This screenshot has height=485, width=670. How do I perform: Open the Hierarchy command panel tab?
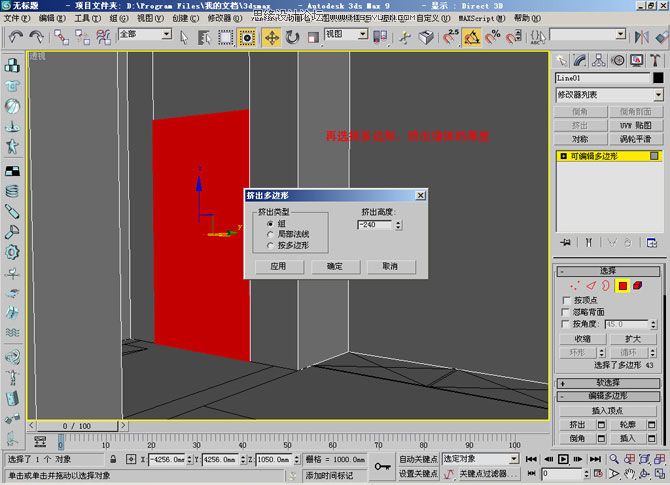tap(599, 61)
